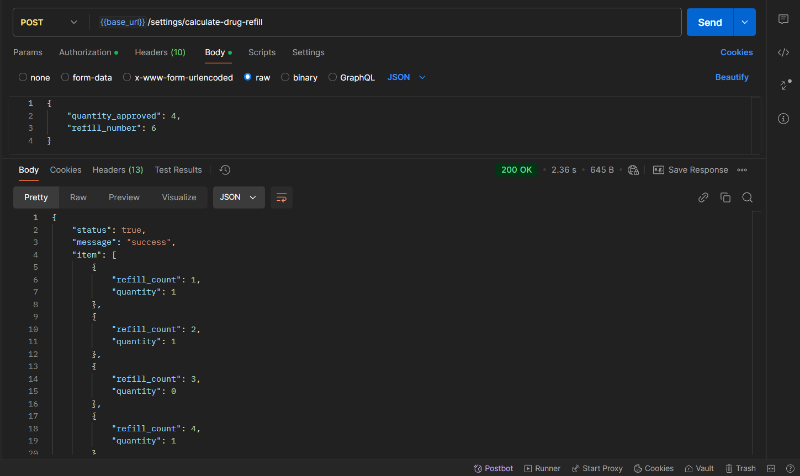Open the Runner in status bar
The width and height of the screenshot is (800, 476).
click(542, 468)
